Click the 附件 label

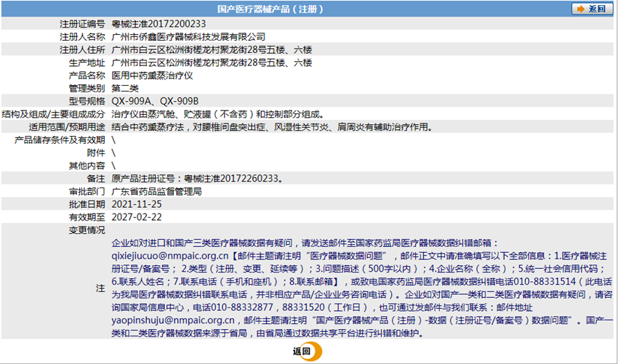click(x=96, y=153)
